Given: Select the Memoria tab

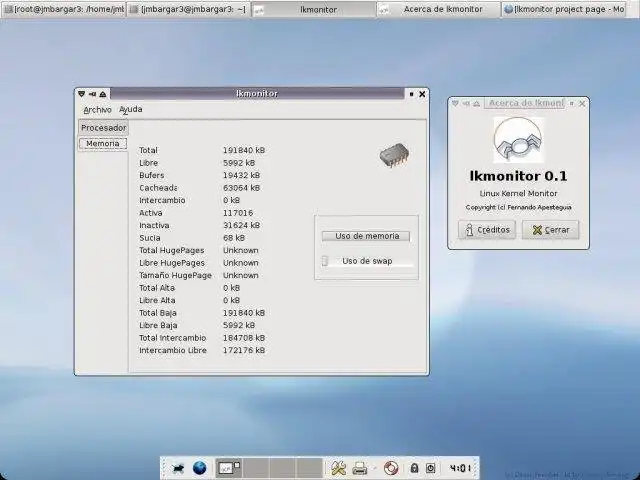Looking at the screenshot, I should 102,144.
